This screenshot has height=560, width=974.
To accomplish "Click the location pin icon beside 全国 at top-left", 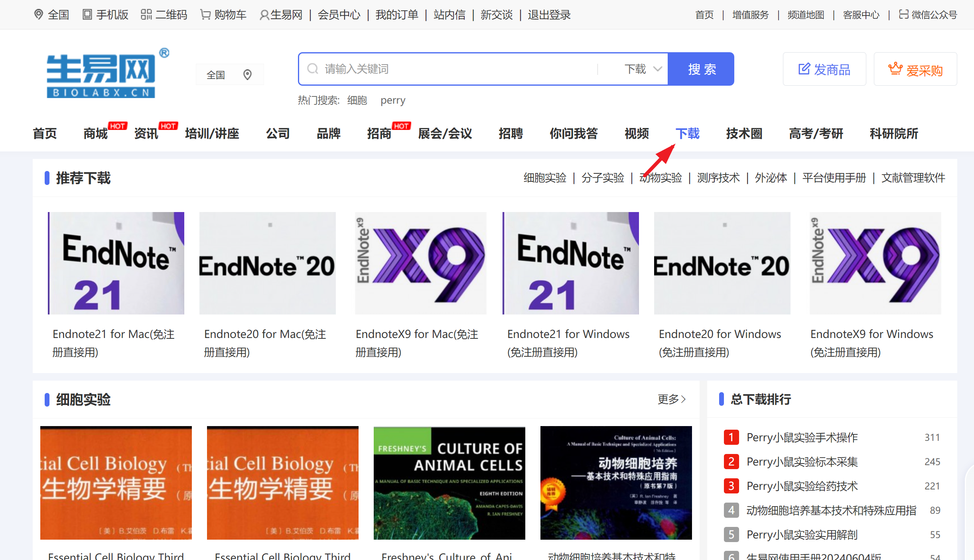I will point(38,14).
